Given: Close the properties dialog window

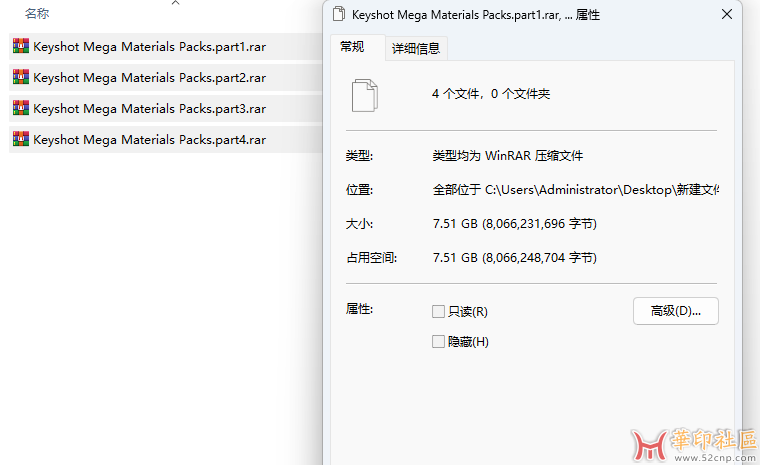Looking at the screenshot, I should click(x=726, y=15).
